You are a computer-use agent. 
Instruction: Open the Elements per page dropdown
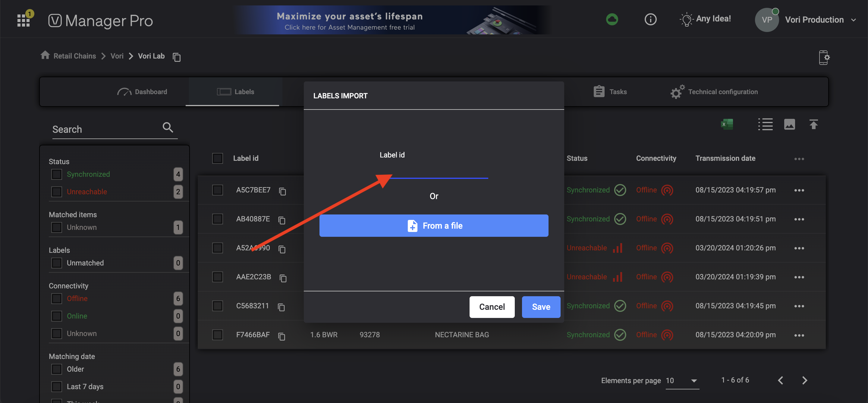(x=682, y=380)
